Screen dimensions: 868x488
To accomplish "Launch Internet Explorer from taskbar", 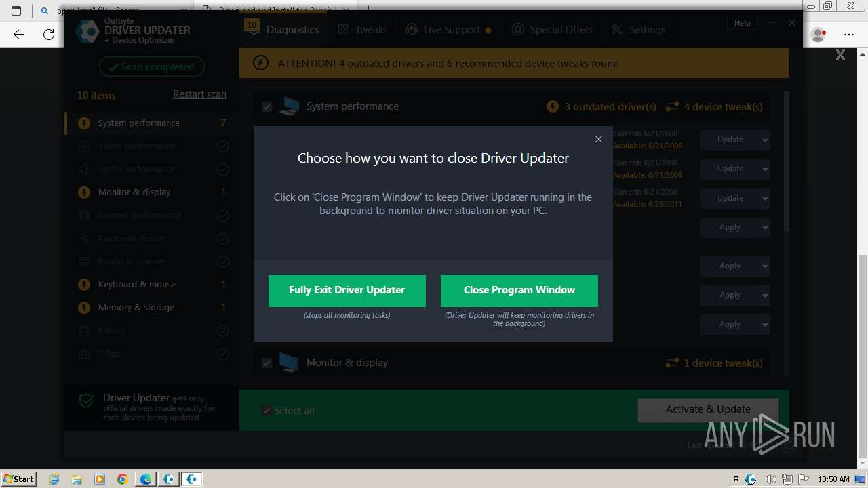I will coord(54,479).
